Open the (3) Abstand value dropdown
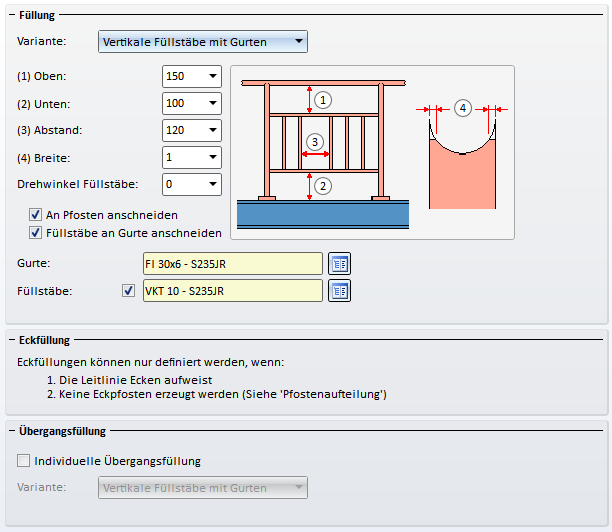 click(x=192, y=130)
